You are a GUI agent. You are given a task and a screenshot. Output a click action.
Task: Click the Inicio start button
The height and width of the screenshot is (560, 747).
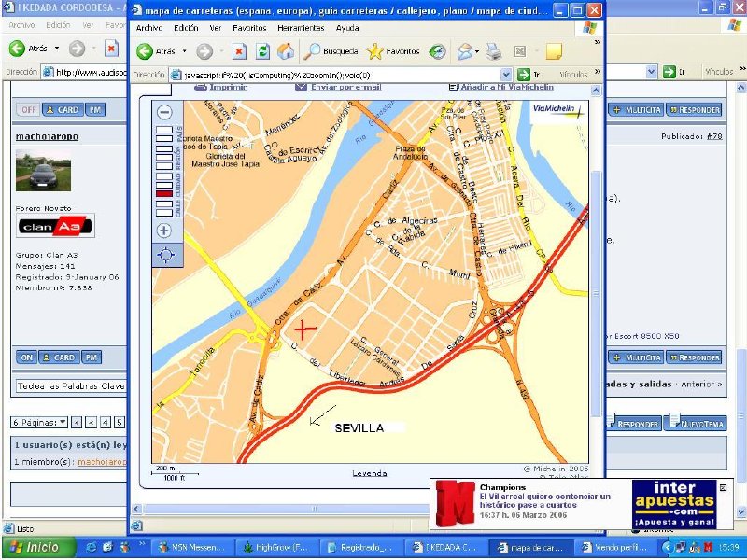(x=34, y=547)
